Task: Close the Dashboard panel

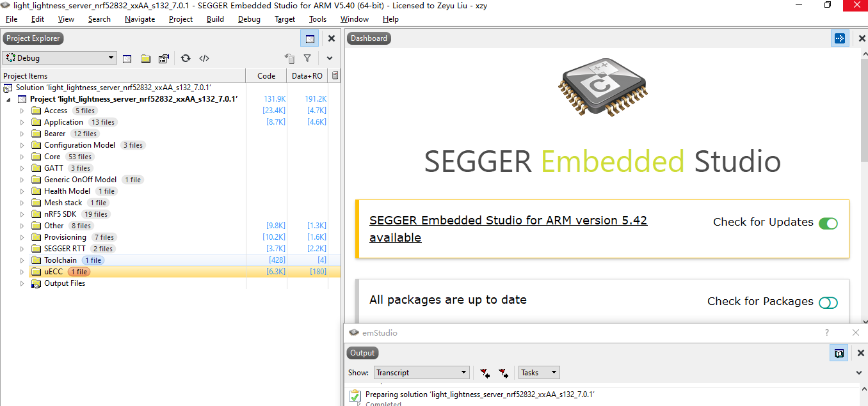Action: click(x=861, y=38)
